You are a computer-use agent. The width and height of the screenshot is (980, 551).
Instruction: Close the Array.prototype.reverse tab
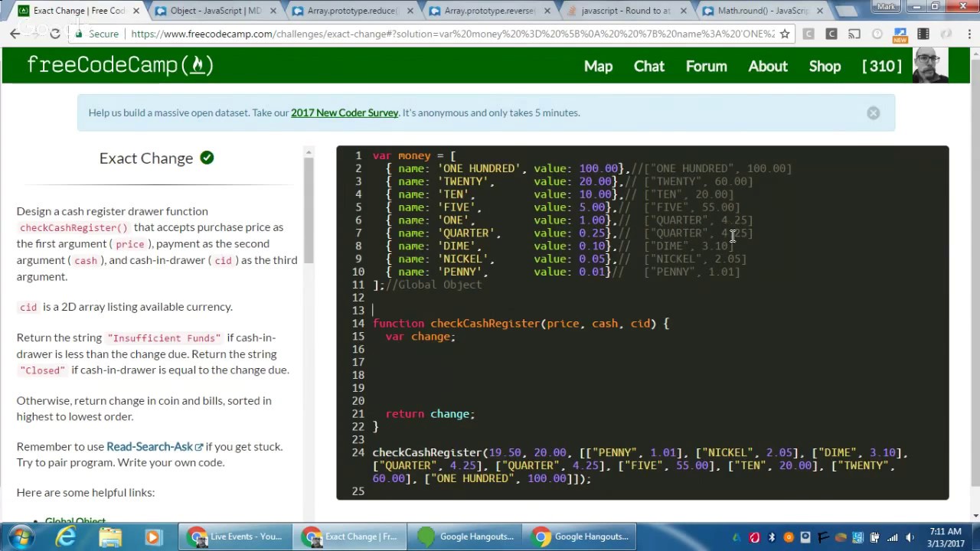click(547, 11)
